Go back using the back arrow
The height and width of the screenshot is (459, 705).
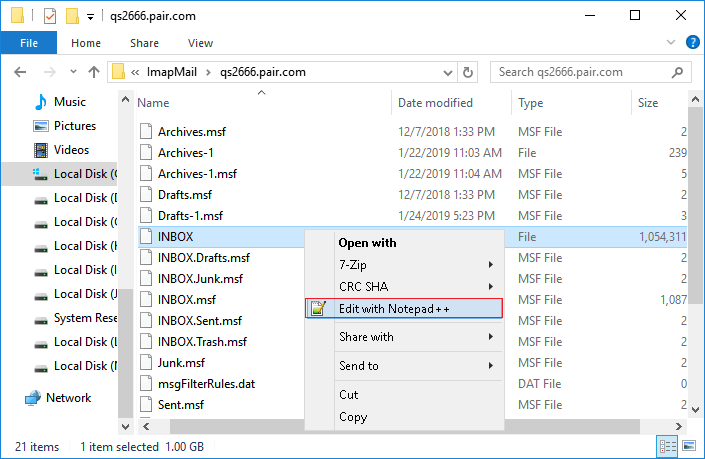(x=22, y=72)
